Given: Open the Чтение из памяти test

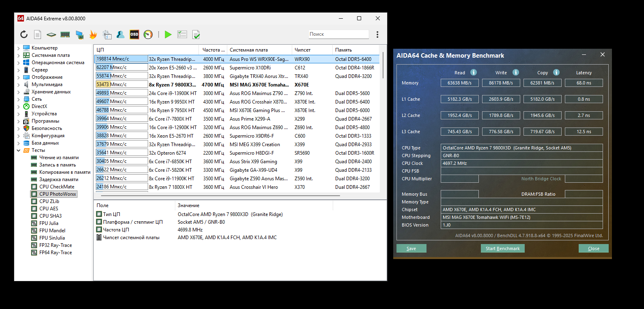Looking at the screenshot, I should pos(59,158).
